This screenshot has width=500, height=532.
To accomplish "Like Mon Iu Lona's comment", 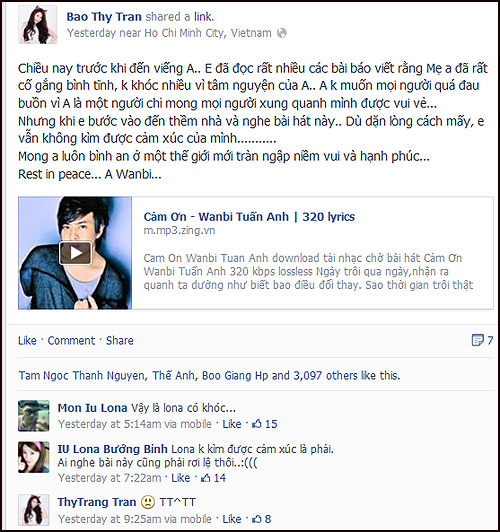I will (232, 424).
